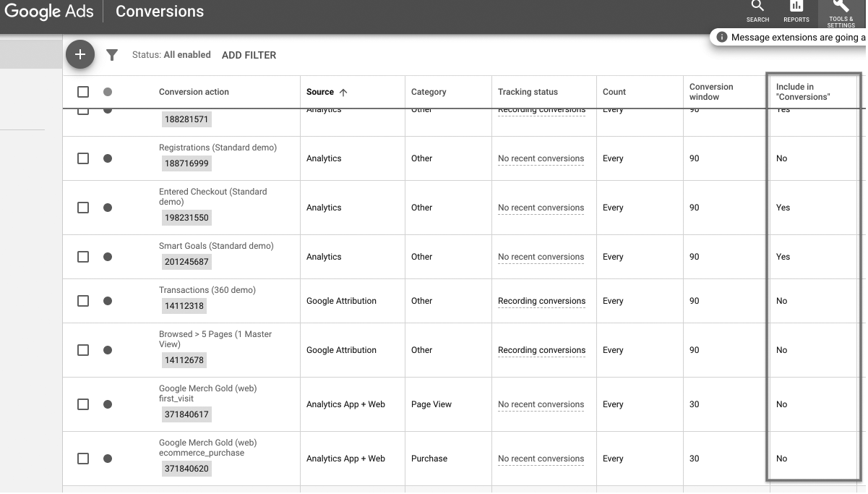Select checkbox for Transactions (360 demo)
Image resolution: width=868 pixels, height=494 pixels.
pos(83,301)
